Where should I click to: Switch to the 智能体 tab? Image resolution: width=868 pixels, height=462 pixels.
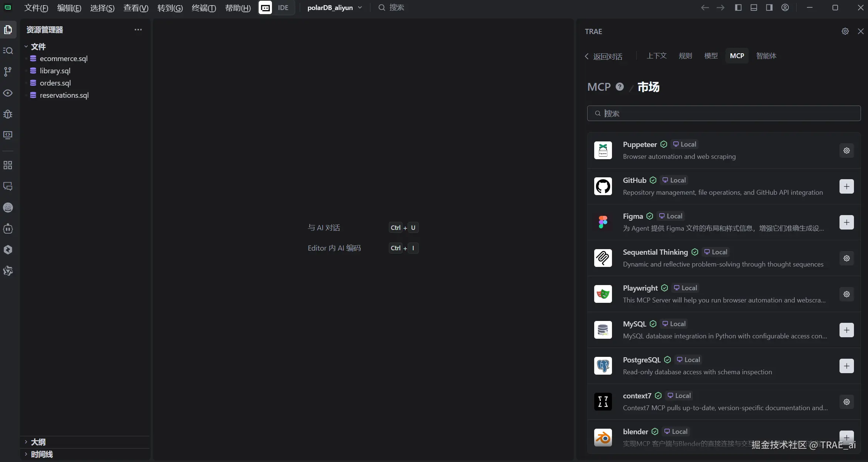tap(766, 56)
